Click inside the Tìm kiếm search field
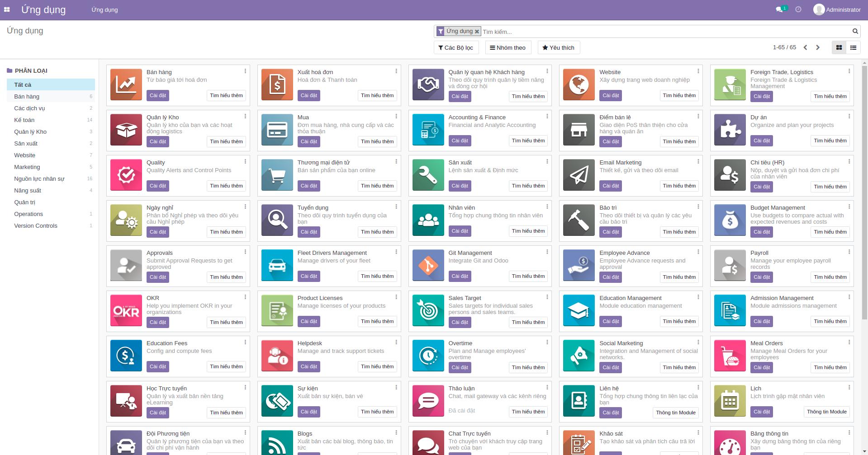 [x=543, y=31]
